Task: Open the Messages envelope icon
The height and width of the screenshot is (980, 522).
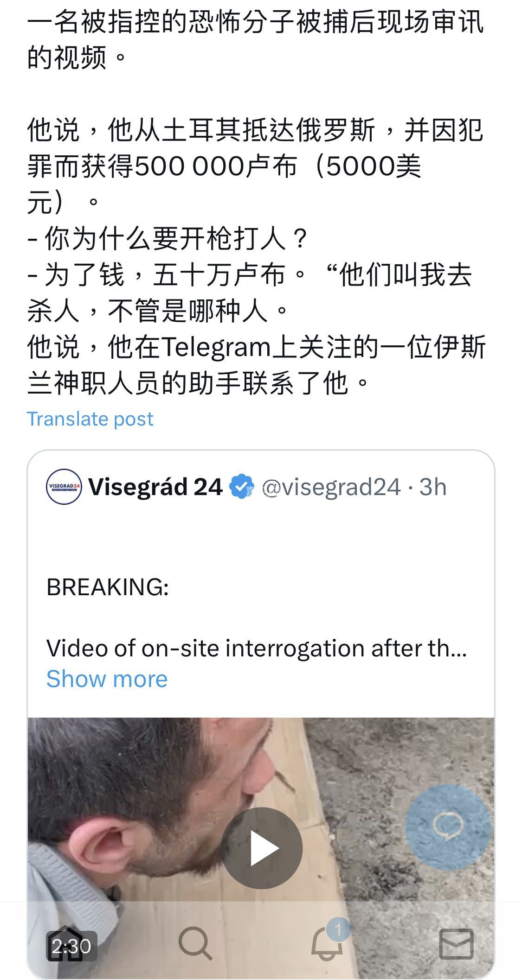Action: pos(456,944)
